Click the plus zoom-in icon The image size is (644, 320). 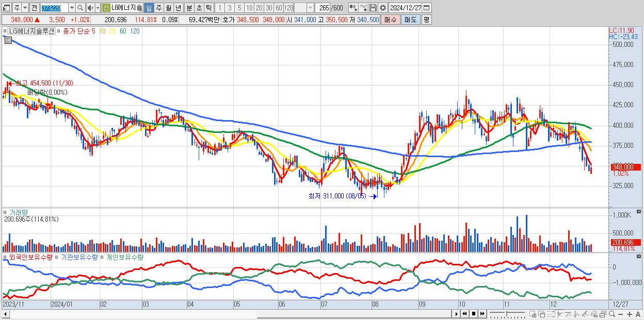click(629, 314)
